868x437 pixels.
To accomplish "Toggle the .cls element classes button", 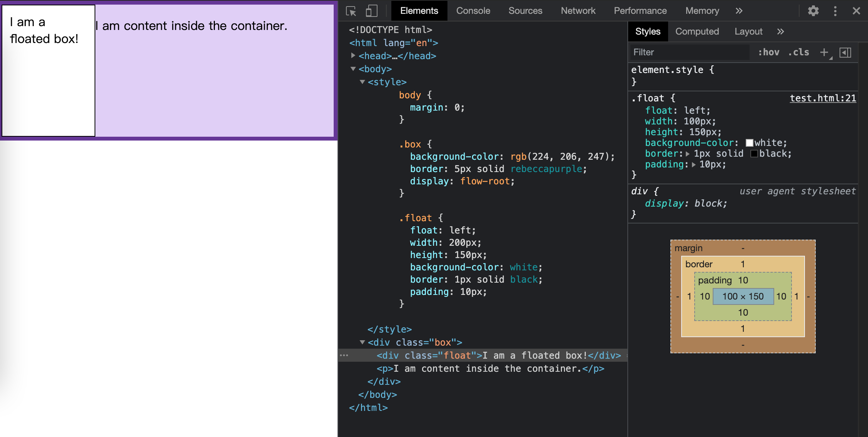I will (798, 52).
